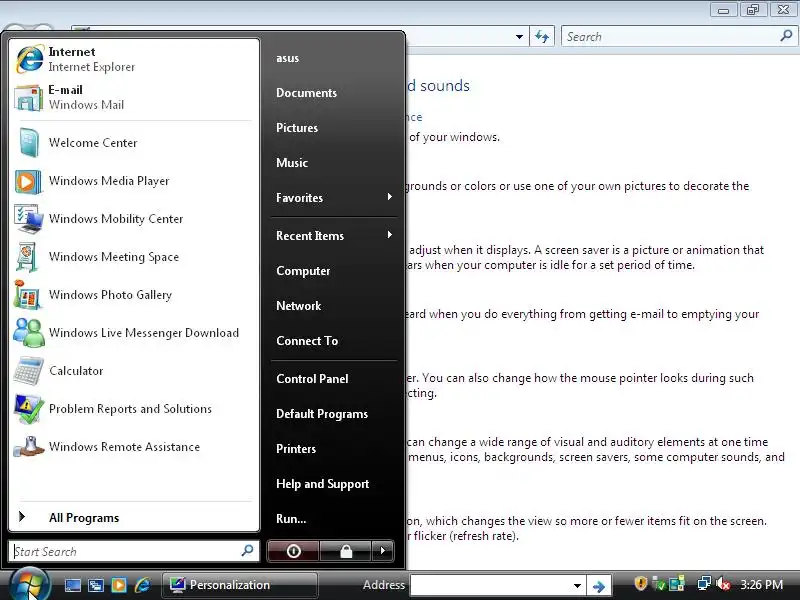The height and width of the screenshot is (600, 800).
Task: Open the Welcome Center icon
Action: tap(29, 142)
